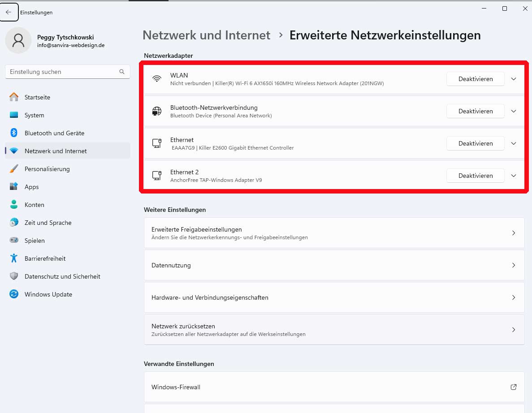Viewport: 532px width, 413px height.
Task: Click the Bluetooth-Netzwerkverbindung globe icon
Action: [157, 111]
